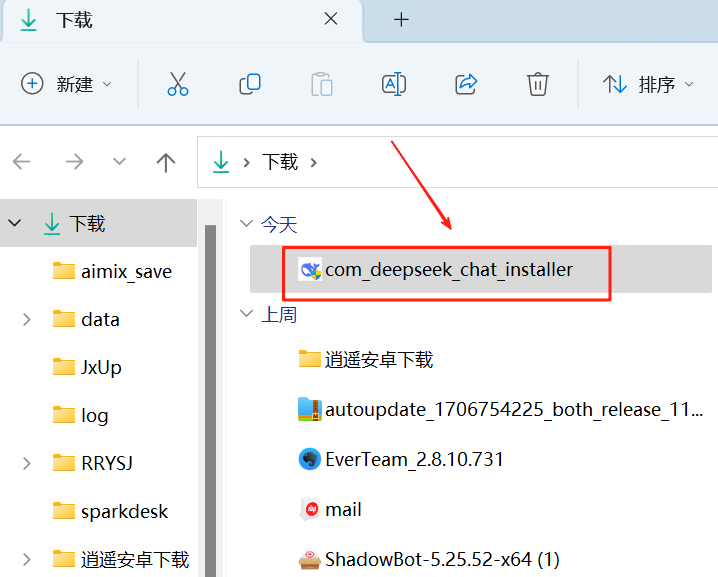Select the mail file name
Image resolution: width=718 pixels, height=577 pixels.
(343, 509)
